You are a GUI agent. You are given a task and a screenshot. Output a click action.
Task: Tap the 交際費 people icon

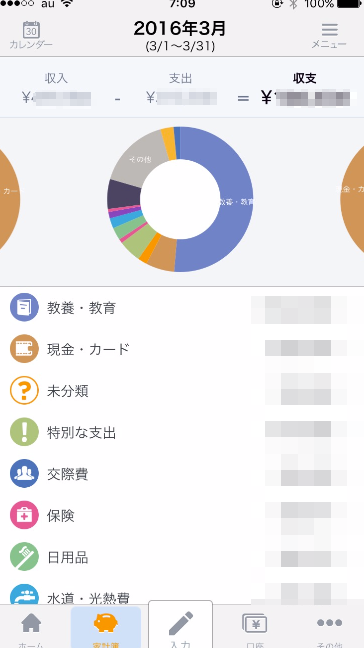pyautogui.click(x=24, y=474)
